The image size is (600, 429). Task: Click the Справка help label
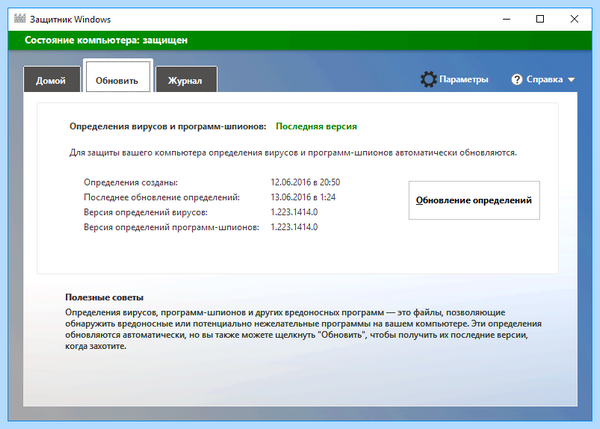click(545, 79)
